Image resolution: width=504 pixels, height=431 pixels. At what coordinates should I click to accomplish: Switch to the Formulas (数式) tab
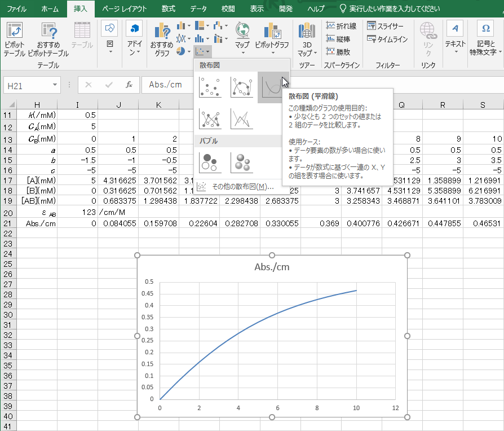(x=168, y=8)
